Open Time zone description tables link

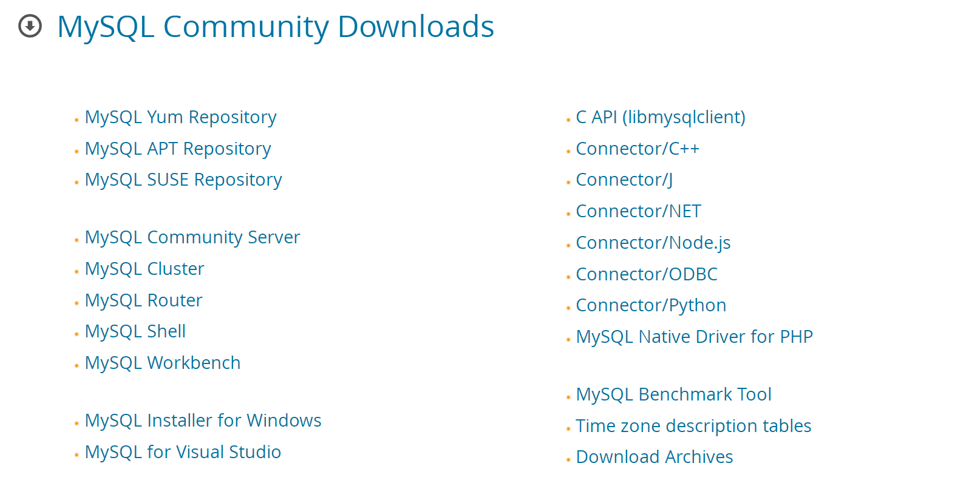694,426
